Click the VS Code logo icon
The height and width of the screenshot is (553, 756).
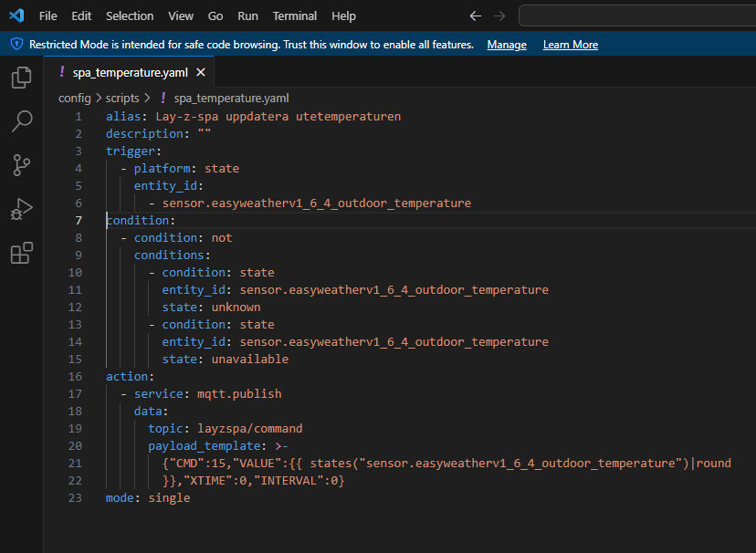[16, 16]
